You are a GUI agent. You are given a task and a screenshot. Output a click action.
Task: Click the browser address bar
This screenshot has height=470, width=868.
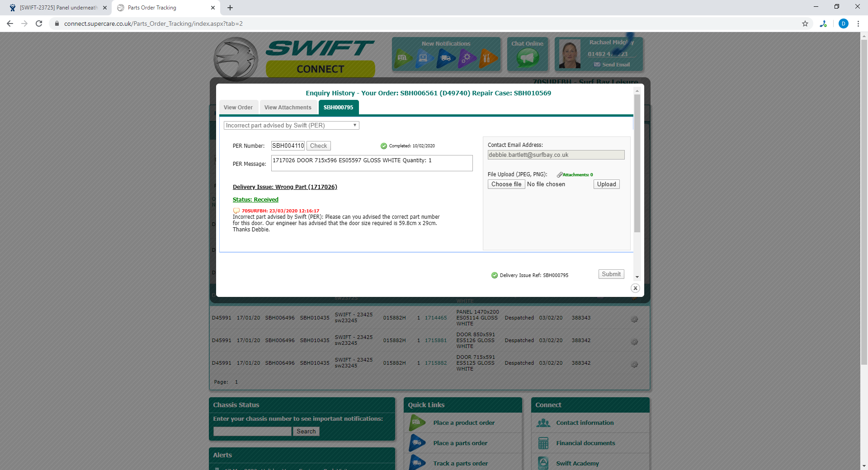tap(429, 23)
